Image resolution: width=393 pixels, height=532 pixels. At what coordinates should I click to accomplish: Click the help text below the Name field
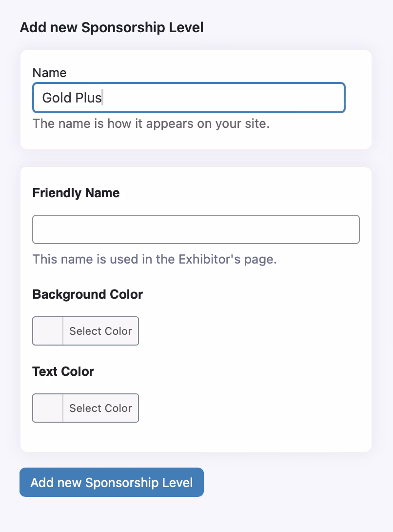click(151, 123)
